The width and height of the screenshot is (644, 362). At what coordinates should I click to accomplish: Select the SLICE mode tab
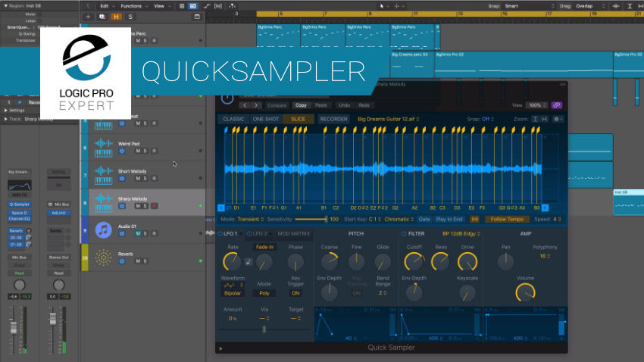[x=299, y=119]
